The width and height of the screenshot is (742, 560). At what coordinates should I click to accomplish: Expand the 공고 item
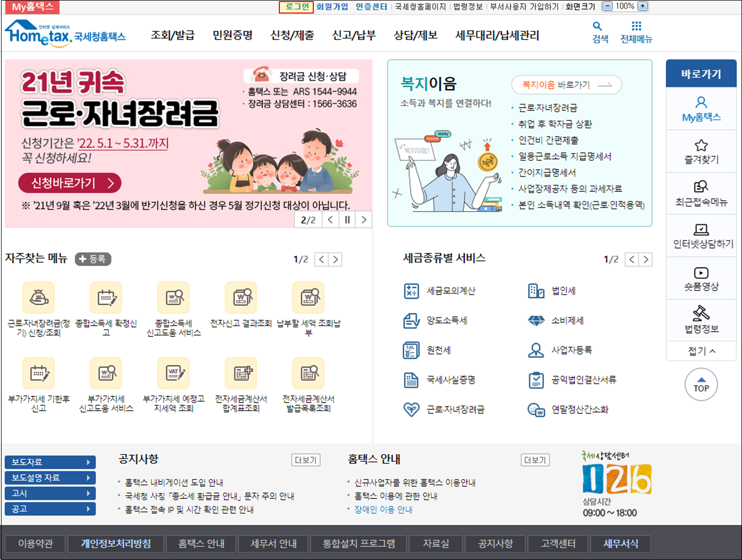(50, 509)
